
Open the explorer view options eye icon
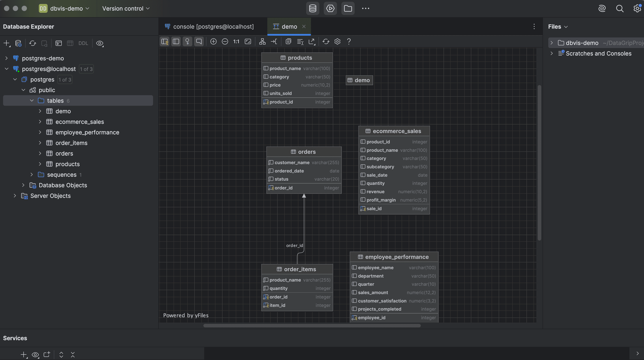tap(99, 43)
